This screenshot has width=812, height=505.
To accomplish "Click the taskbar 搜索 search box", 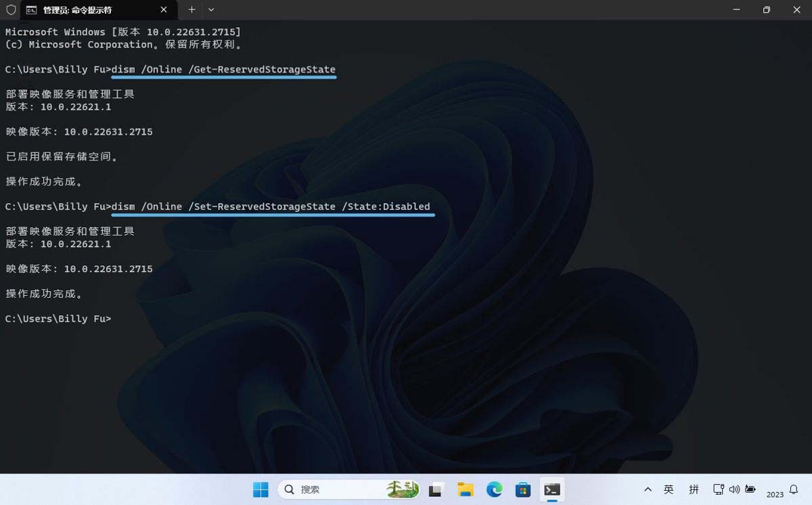I will coord(349,489).
